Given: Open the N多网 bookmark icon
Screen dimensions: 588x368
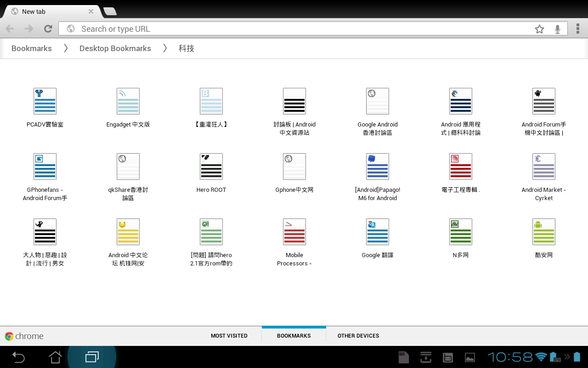Looking at the screenshot, I should click(x=461, y=232).
